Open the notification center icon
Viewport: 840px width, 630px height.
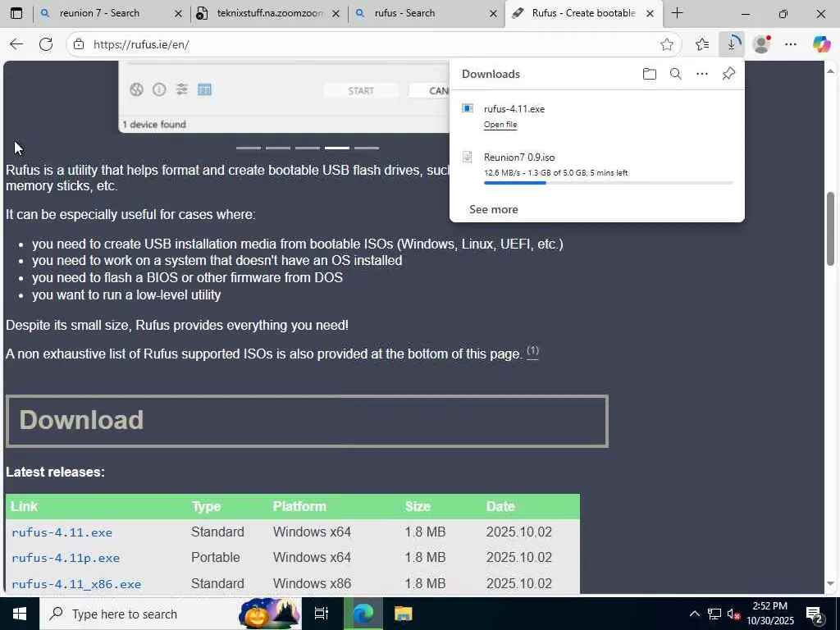coord(815,614)
